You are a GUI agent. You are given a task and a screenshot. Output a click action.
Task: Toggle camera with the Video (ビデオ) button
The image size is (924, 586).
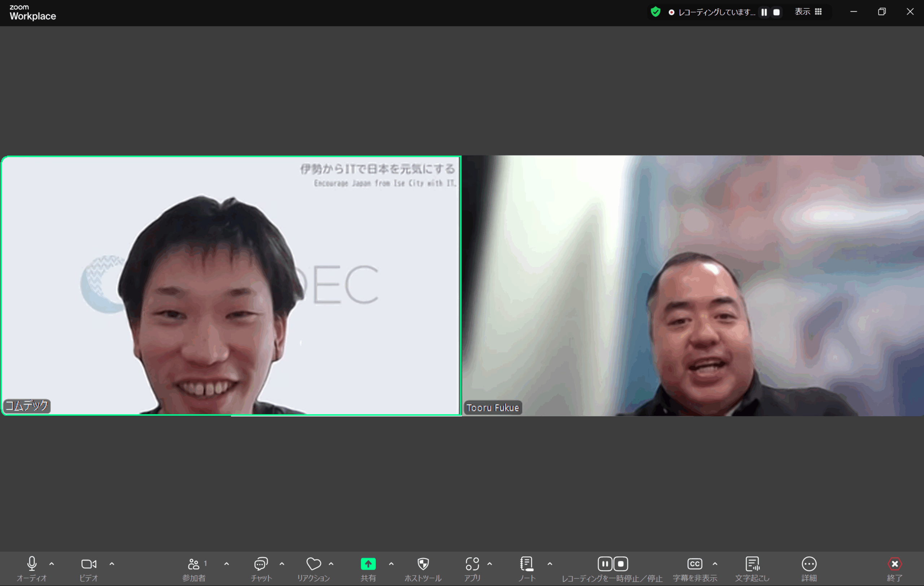pos(89,564)
